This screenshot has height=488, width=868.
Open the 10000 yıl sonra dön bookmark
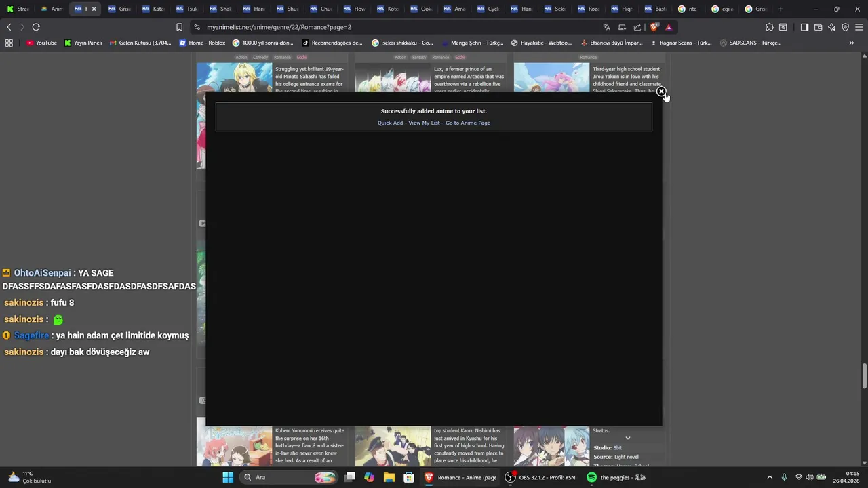tap(262, 43)
